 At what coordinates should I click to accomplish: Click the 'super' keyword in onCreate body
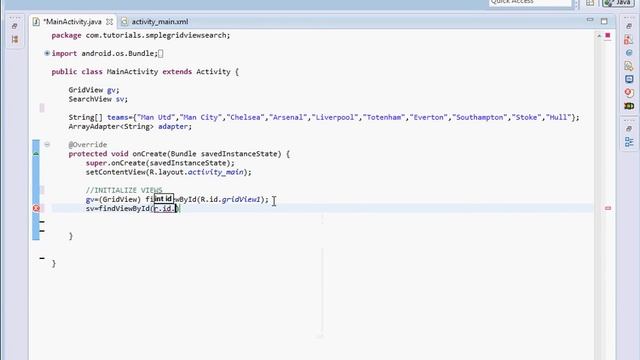pyautogui.click(x=96, y=163)
